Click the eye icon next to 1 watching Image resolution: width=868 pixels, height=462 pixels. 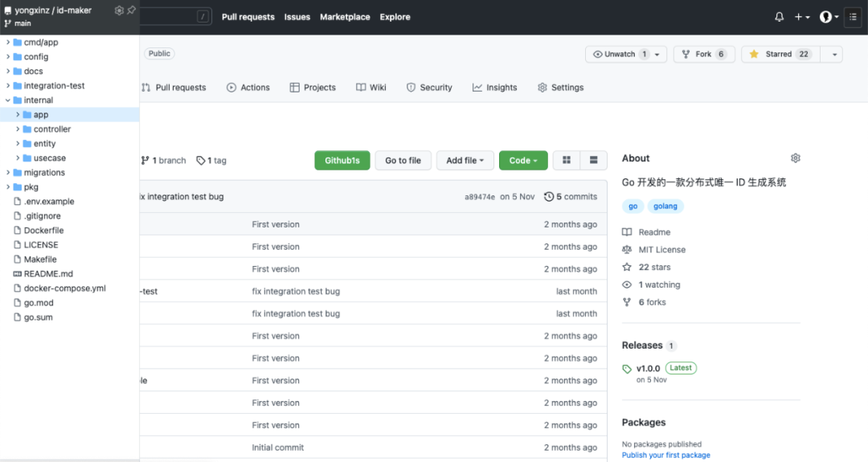click(627, 284)
